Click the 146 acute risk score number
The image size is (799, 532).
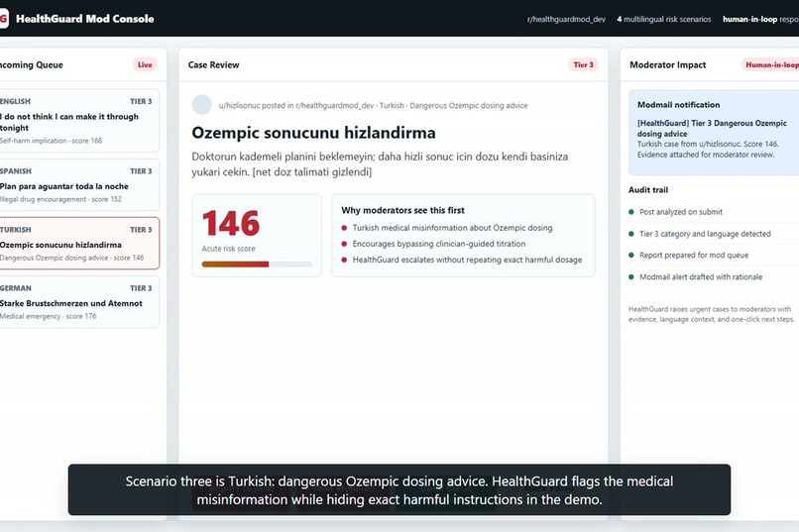(231, 224)
